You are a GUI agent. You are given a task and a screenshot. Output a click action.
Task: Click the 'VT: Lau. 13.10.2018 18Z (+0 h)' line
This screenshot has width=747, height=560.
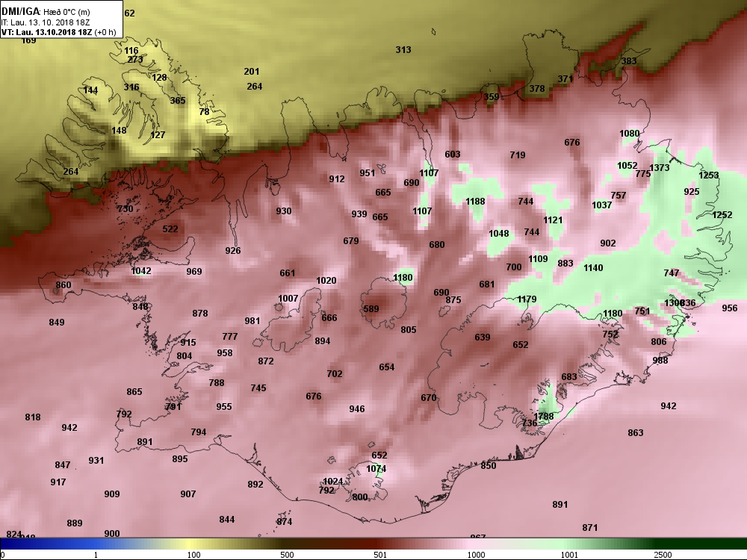[x=58, y=32]
